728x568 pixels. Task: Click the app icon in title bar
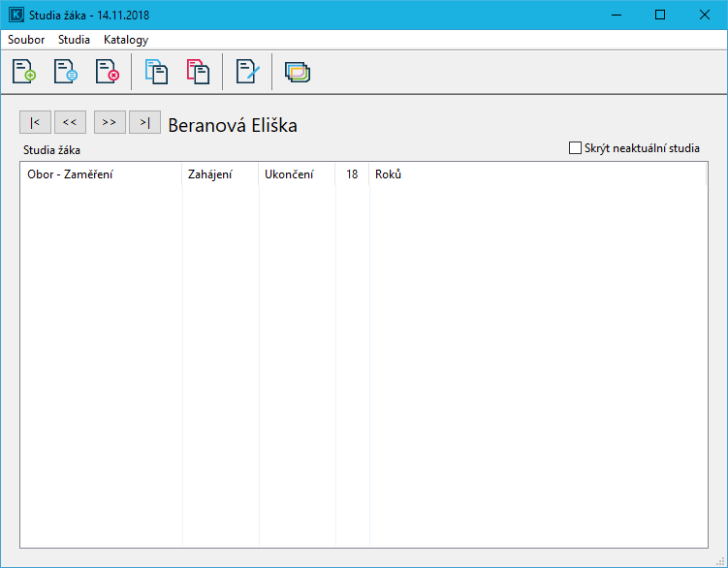point(16,16)
